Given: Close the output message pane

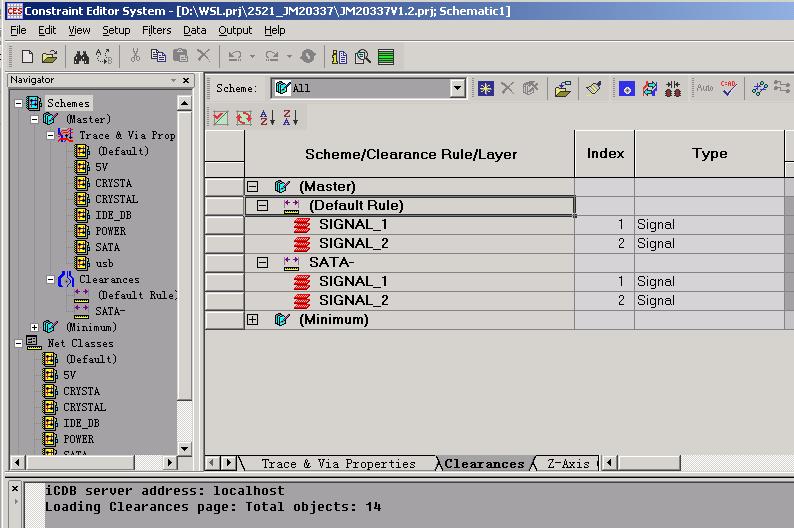Looking at the screenshot, I should [x=15, y=489].
